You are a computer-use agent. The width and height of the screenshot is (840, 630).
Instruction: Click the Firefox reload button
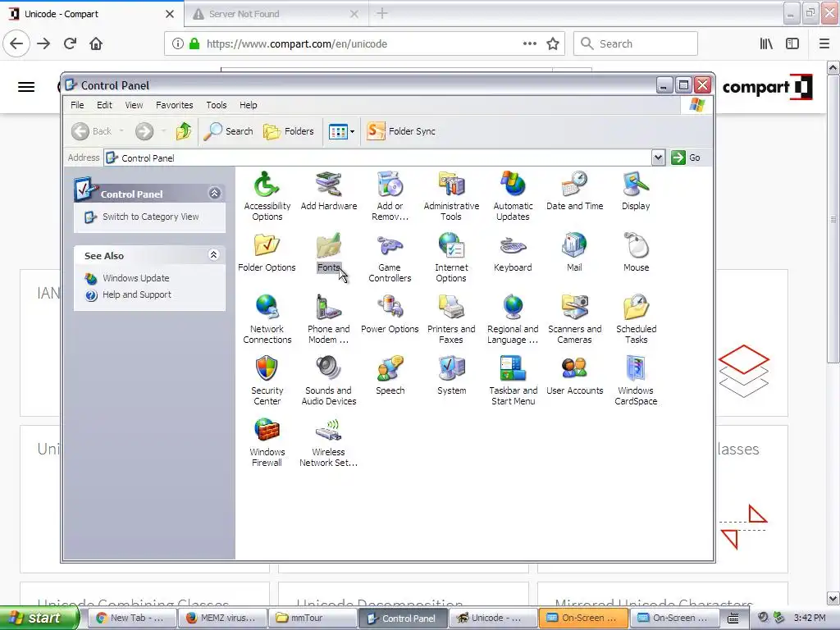coord(71,43)
